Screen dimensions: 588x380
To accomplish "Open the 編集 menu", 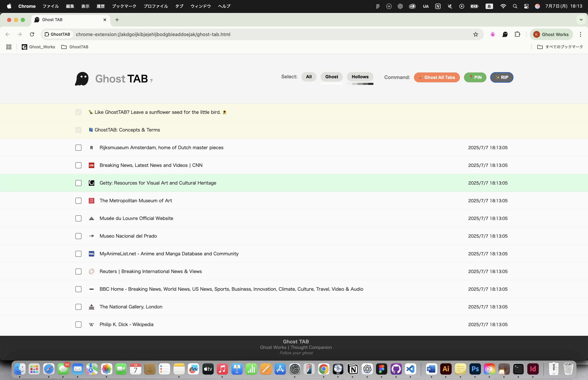I will click(x=70, y=6).
